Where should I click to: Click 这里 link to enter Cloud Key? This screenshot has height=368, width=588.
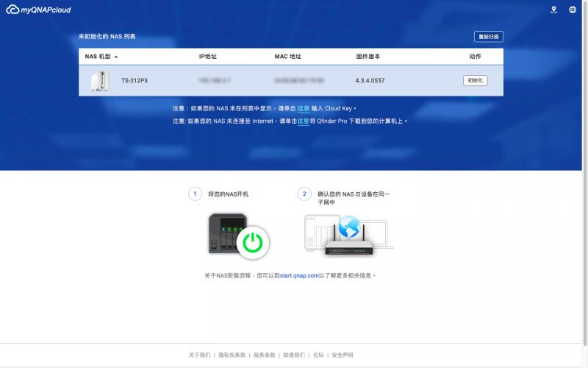[304, 108]
